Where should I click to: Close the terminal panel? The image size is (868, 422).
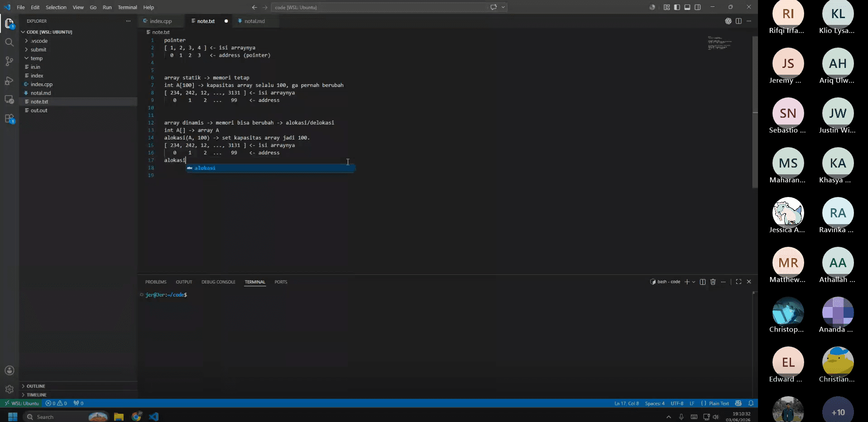point(749,282)
